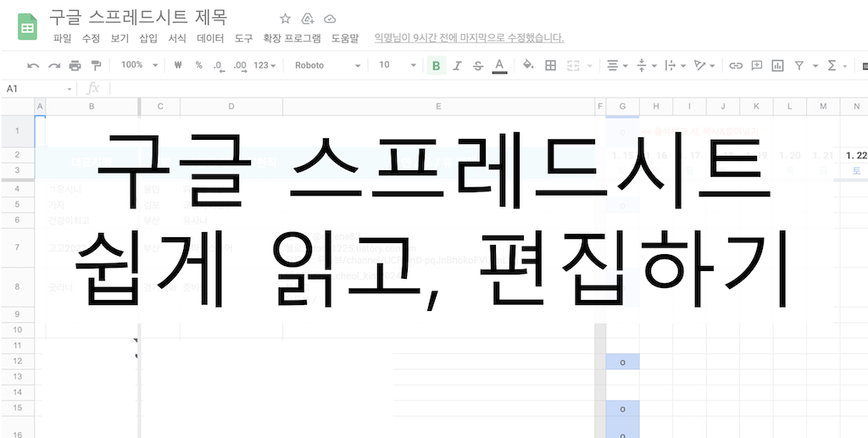Open the 확장 프로그램 menu
Viewport: 868px width, 438px height.
pos(292,39)
